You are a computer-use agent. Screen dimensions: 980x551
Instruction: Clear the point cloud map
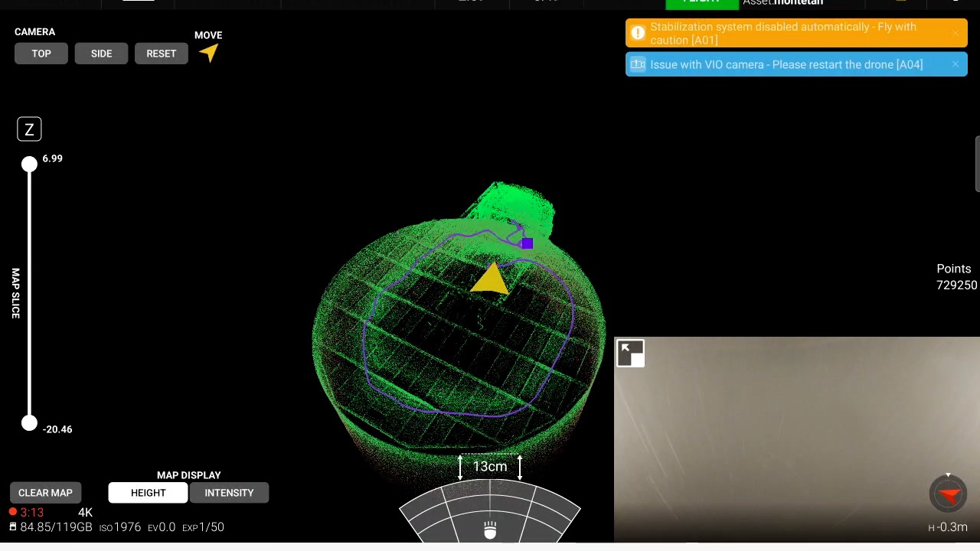45,493
